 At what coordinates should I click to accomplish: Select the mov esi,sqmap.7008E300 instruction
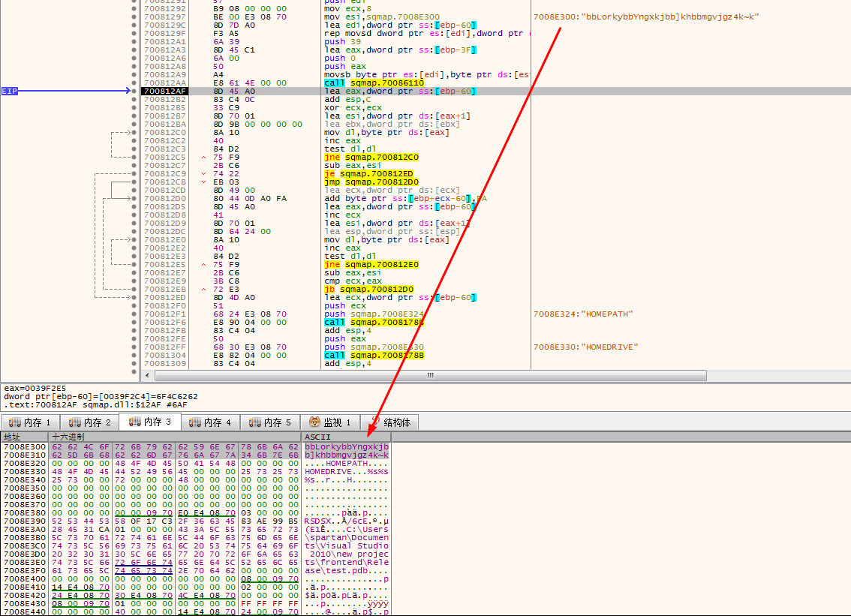382,17
